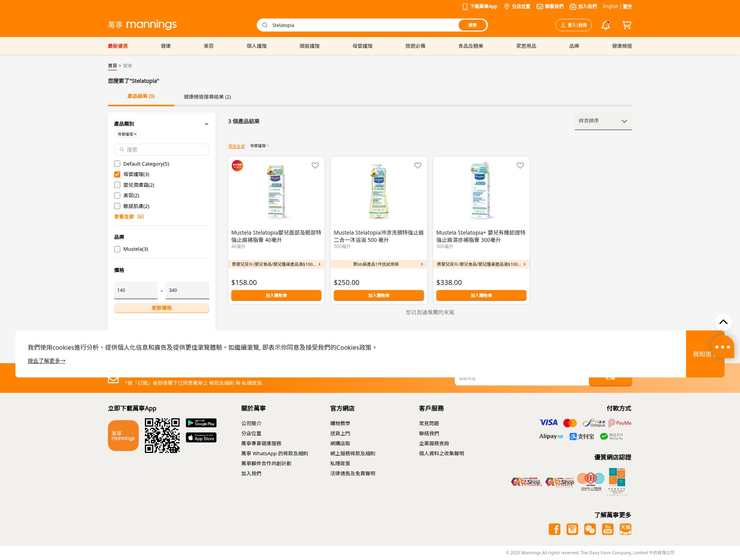Collapse the 產品類別 filter section

[207, 124]
